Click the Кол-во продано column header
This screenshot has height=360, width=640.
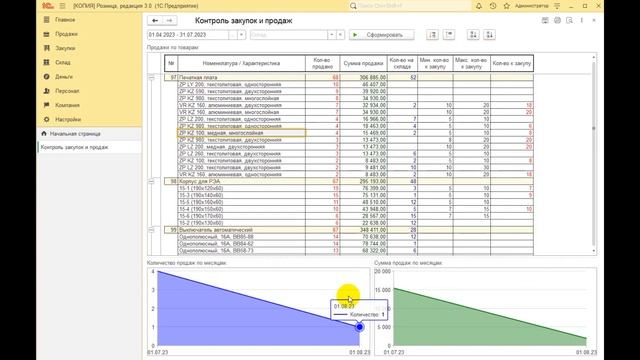point(322,63)
